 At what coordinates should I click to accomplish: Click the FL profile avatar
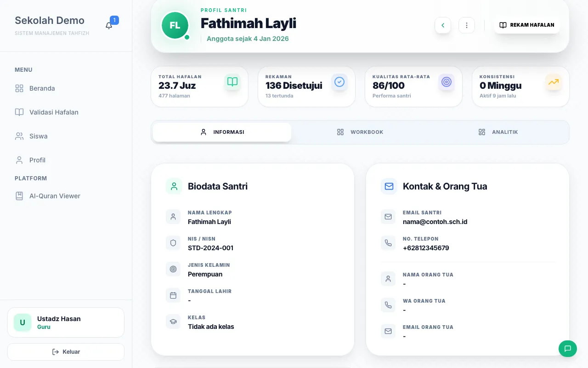(x=175, y=25)
